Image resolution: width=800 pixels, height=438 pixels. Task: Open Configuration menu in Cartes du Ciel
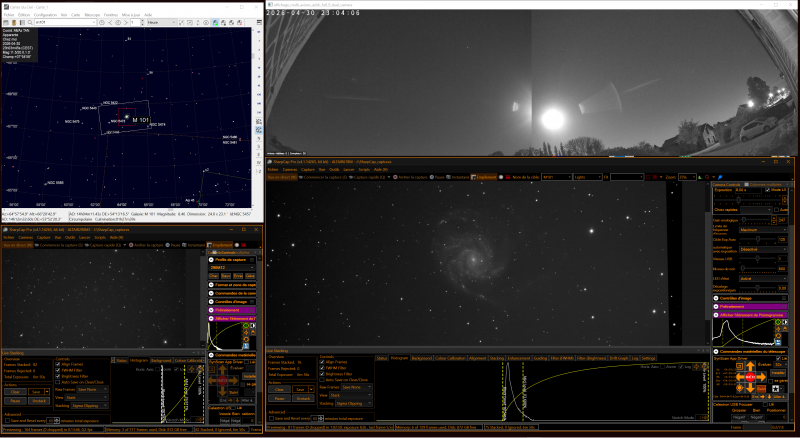45,15
